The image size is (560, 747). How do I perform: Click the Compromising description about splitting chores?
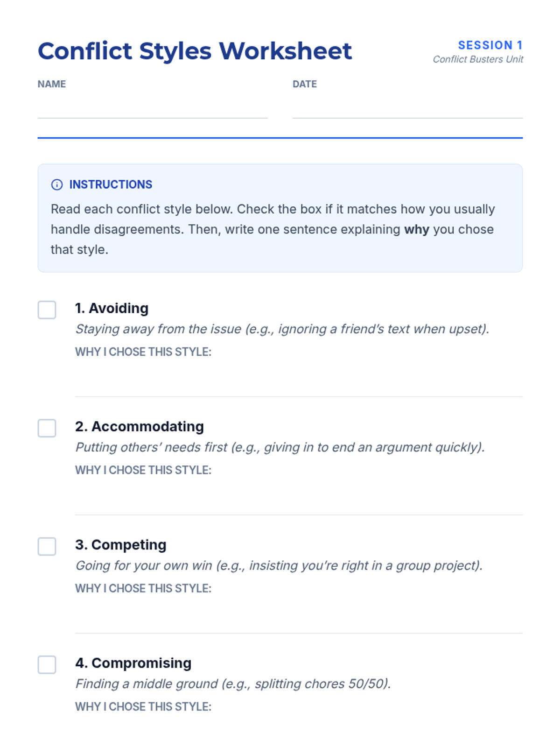(233, 684)
